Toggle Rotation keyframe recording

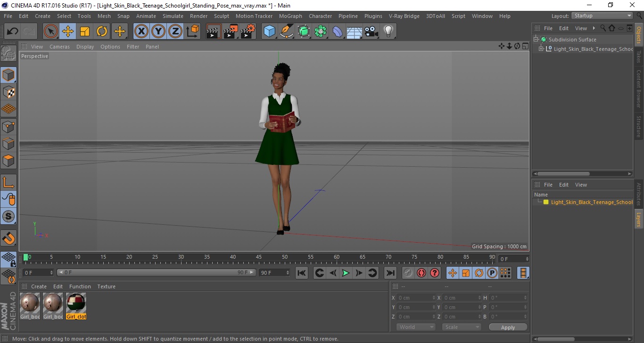tap(479, 273)
